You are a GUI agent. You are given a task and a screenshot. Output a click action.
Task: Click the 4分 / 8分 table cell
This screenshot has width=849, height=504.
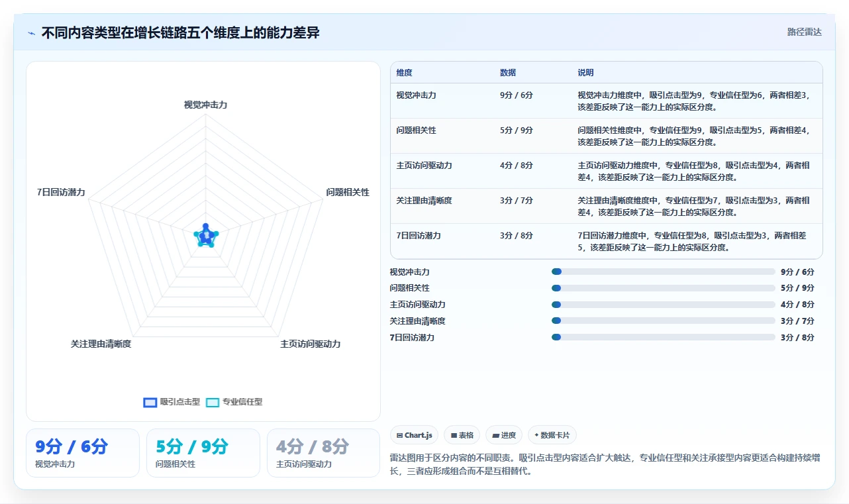(x=516, y=166)
